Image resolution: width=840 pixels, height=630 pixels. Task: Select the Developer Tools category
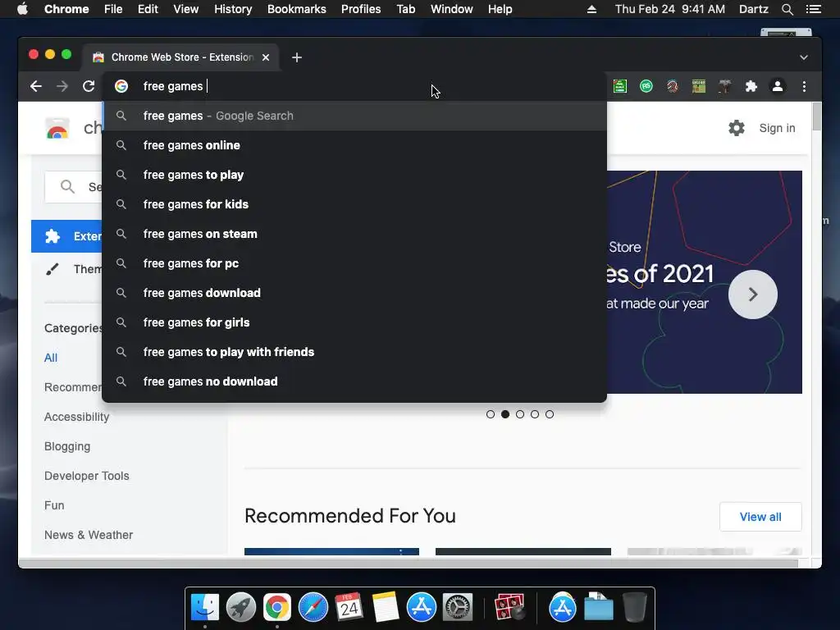point(86,476)
